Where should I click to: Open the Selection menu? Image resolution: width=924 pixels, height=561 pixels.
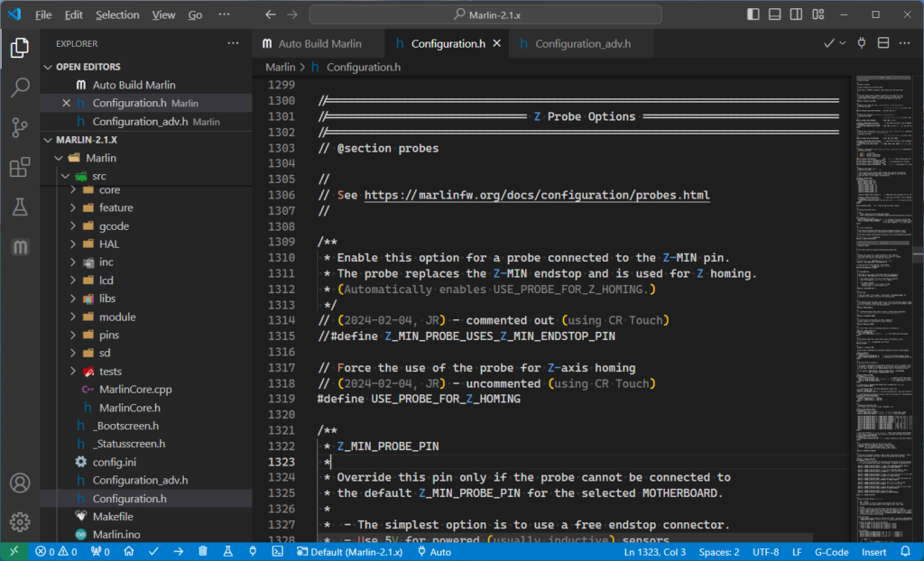(117, 14)
